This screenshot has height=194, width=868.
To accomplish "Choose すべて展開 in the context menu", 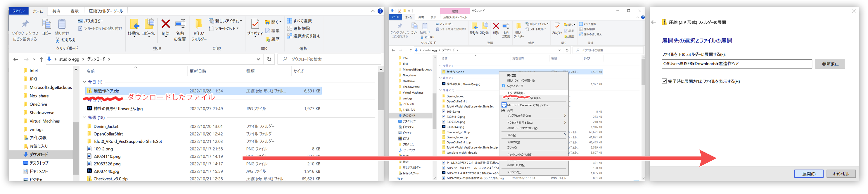I will pyautogui.click(x=516, y=93).
